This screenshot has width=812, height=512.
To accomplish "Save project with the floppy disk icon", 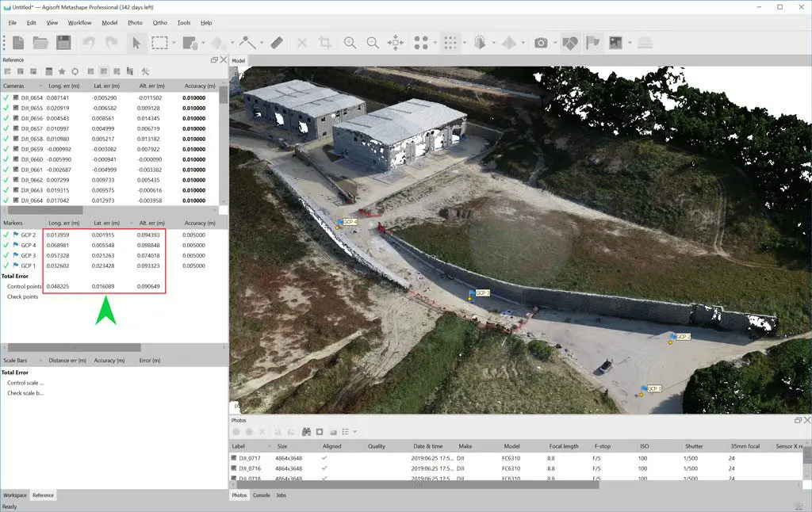I will tap(63, 43).
